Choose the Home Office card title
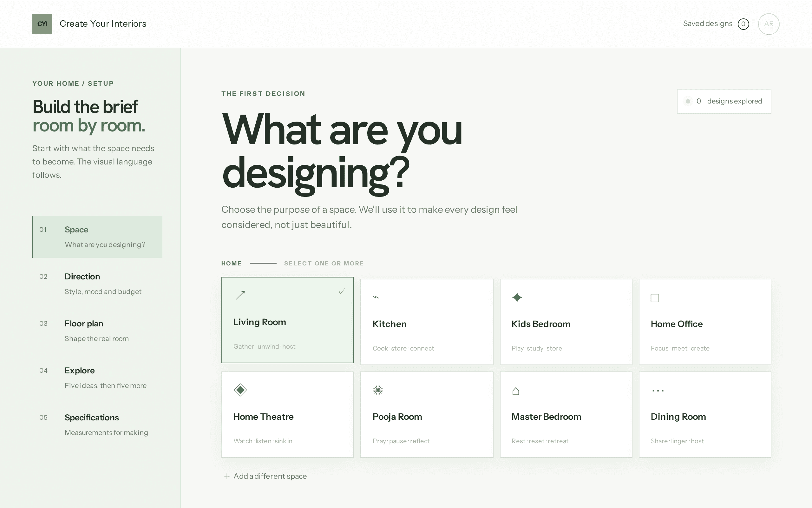The image size is (812, 508). (x=677, y=324)
